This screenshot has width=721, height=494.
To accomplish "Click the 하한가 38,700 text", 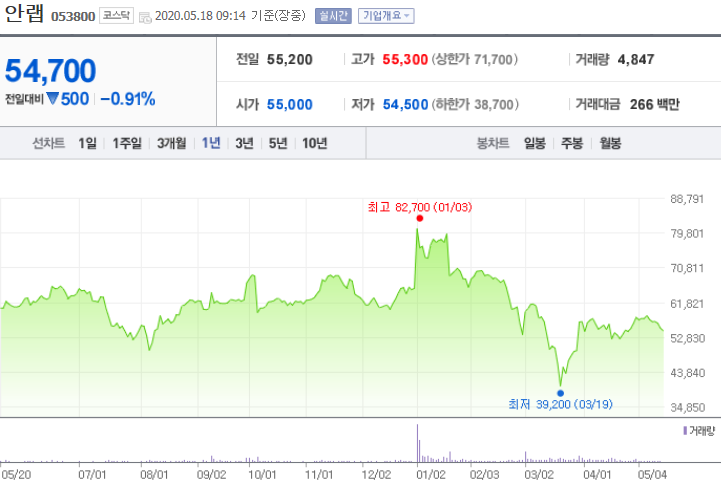I will click(x=475, y=105).
